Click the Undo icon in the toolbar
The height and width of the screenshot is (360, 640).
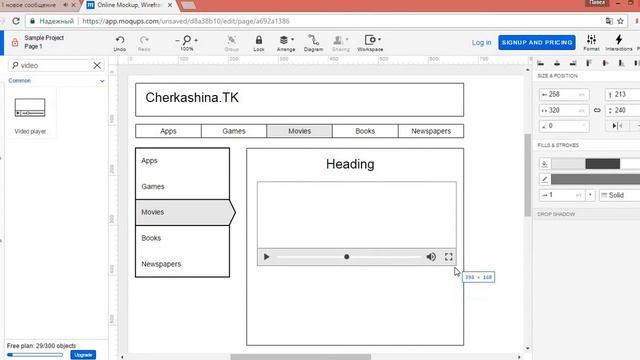[x=120, y=40]
